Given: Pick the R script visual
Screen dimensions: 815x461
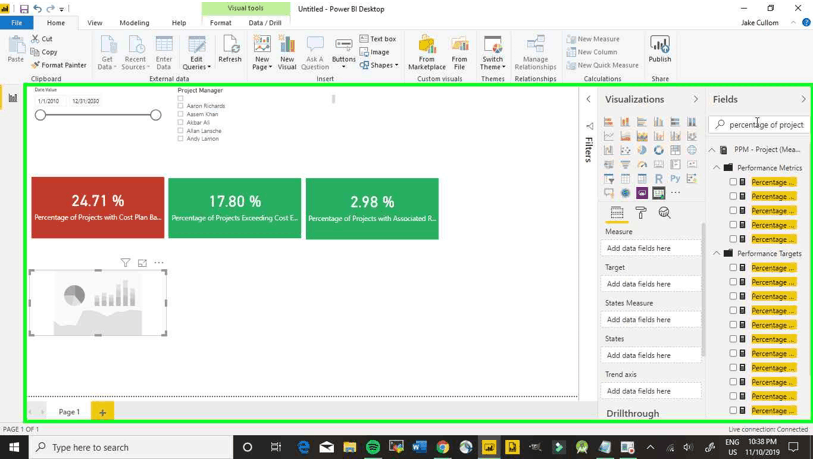Looking at the screenshot, I should [x=659, y=179].
